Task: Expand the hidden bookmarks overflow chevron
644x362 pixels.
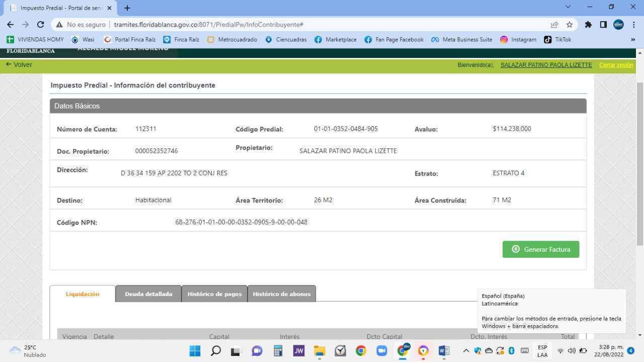Action: coord(632,39)
